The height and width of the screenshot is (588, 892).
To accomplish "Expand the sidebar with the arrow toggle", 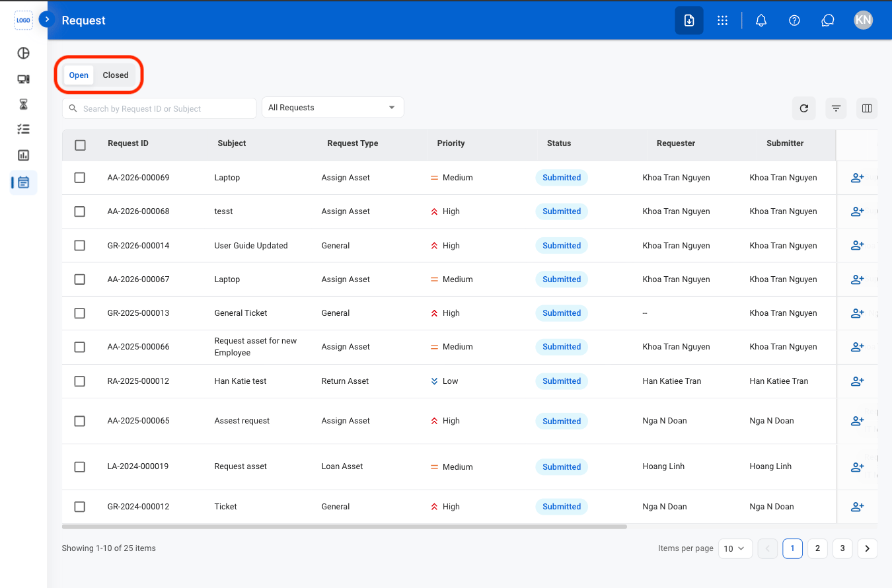I will click(46, 19).
